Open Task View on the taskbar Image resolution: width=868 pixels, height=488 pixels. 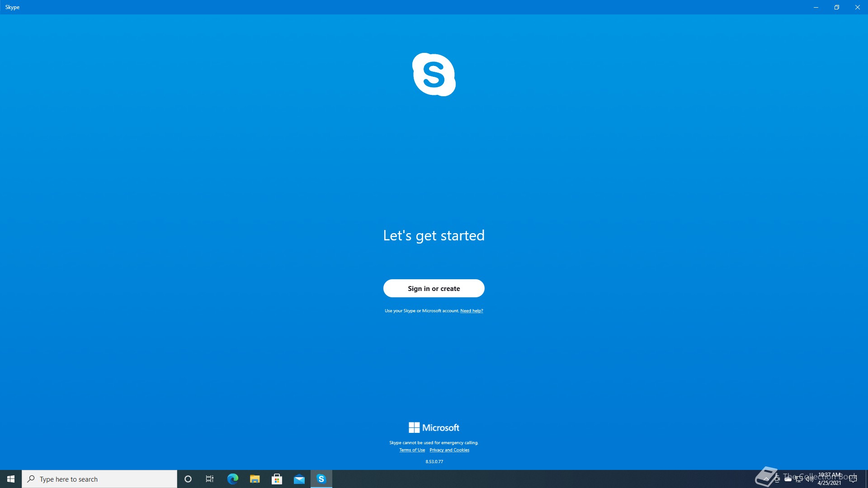click(210, 479)
